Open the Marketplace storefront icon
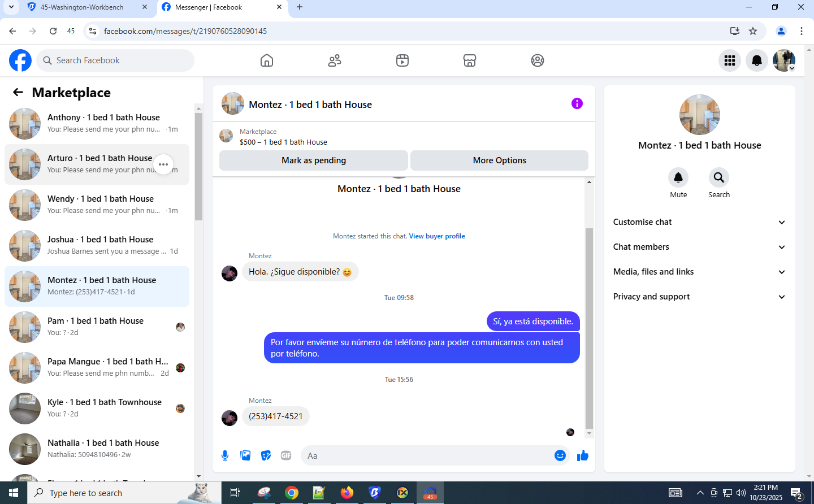The image size is (814, 504). coord(470,60)
